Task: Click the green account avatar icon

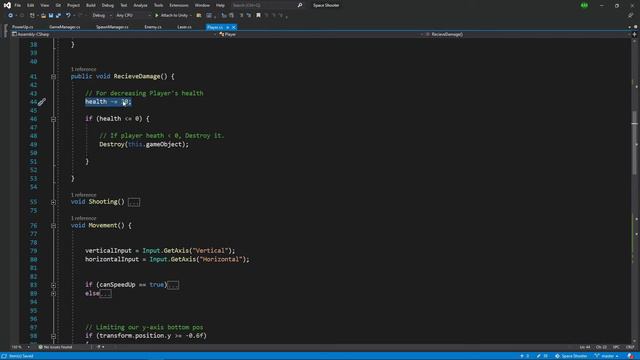Action: pos(584,5)
